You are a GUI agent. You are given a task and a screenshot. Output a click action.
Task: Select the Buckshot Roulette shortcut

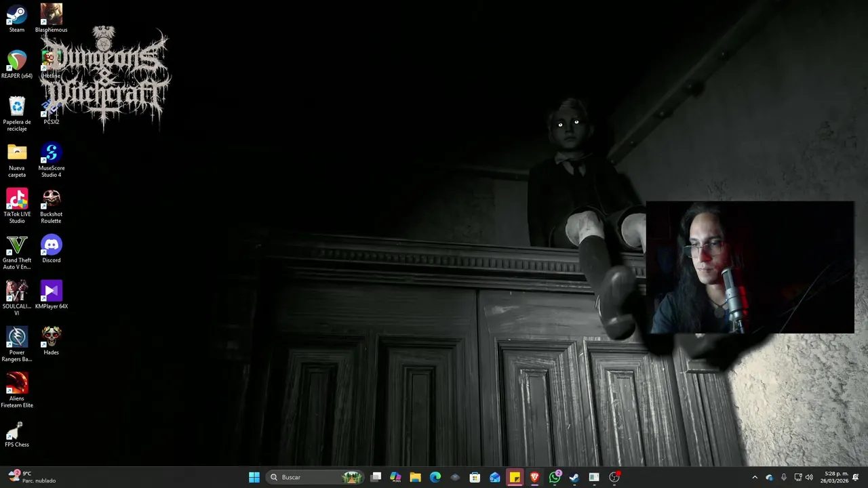tap(51, 206)
